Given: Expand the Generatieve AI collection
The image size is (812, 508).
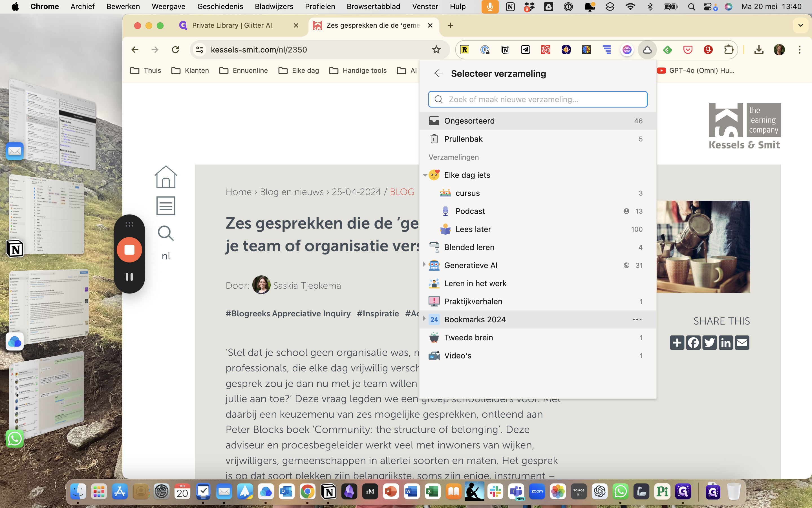Looking at the screenshot, I should point(424,265).
